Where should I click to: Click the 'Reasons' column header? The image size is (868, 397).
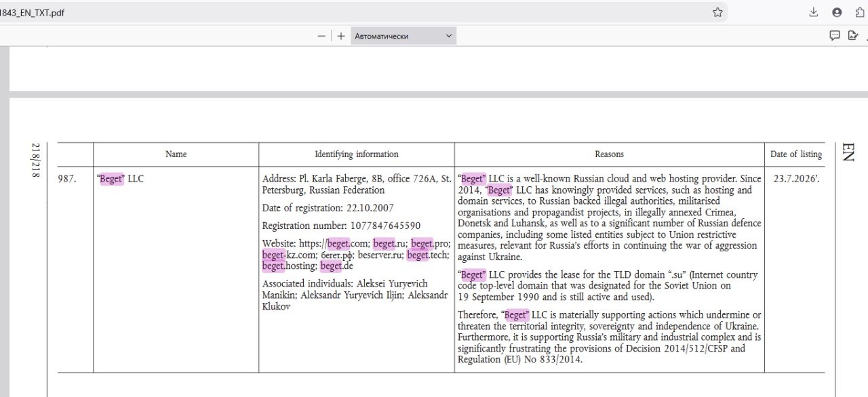tap(609, 154)
